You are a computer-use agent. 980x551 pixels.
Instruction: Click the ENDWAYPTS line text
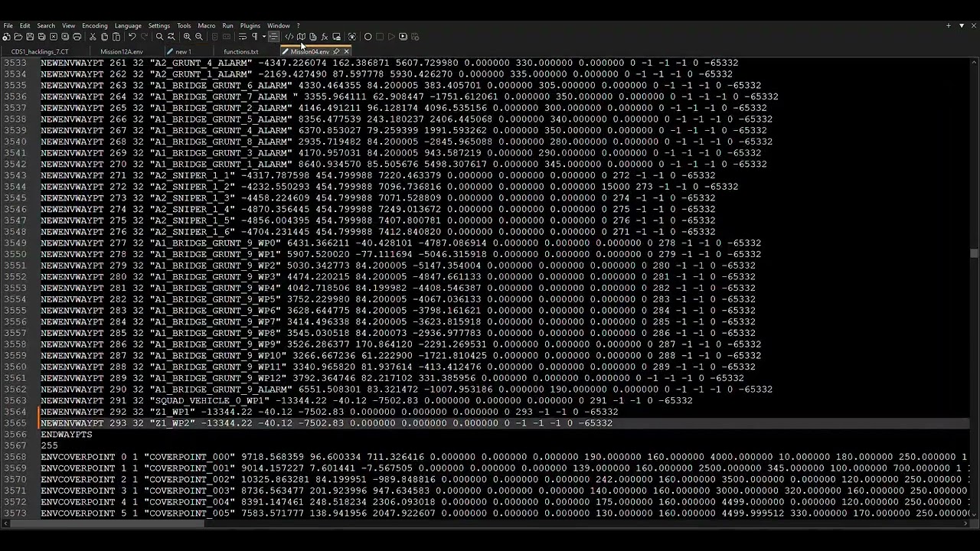pos(67,434)
